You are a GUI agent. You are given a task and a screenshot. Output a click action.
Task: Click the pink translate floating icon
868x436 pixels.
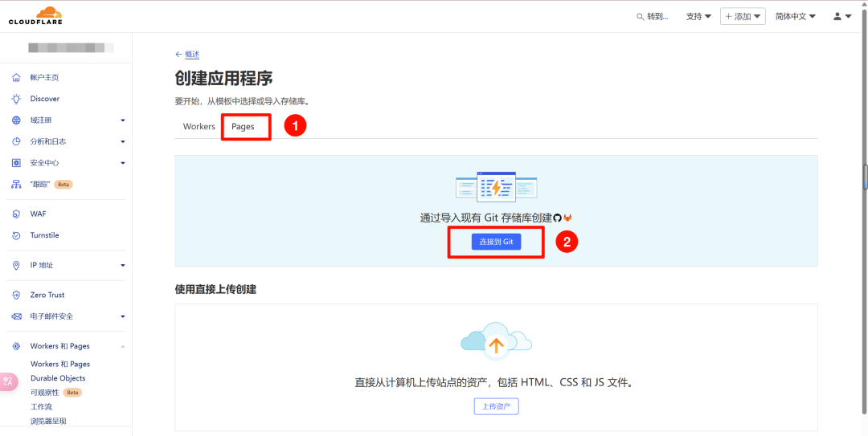8,381
